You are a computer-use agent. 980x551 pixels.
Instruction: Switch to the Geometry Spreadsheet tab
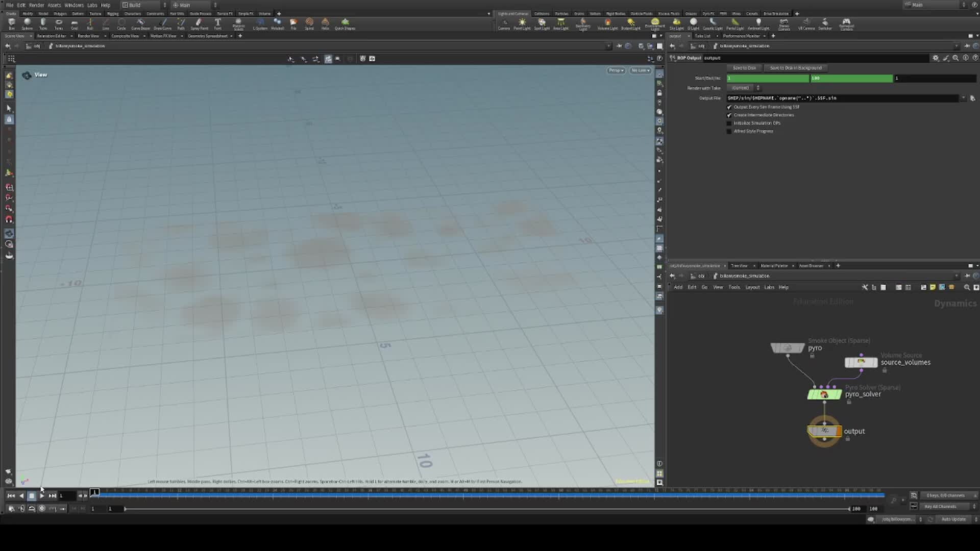(208, 36)
